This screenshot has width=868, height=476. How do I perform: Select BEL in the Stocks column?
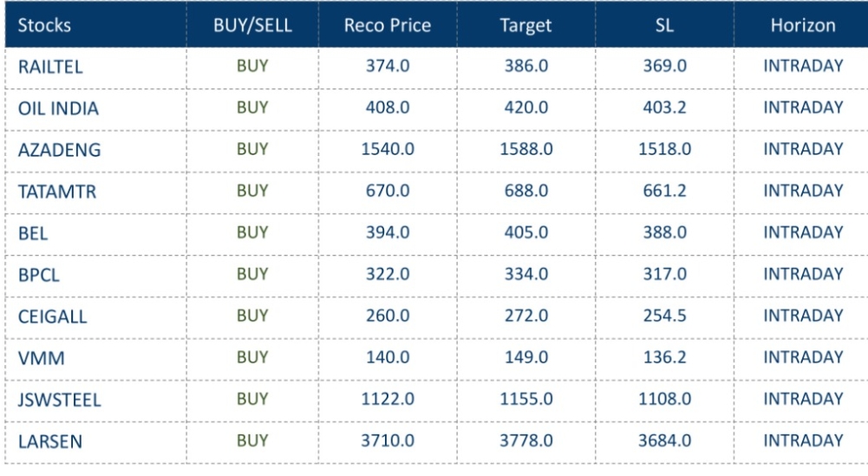pos(33,232)
